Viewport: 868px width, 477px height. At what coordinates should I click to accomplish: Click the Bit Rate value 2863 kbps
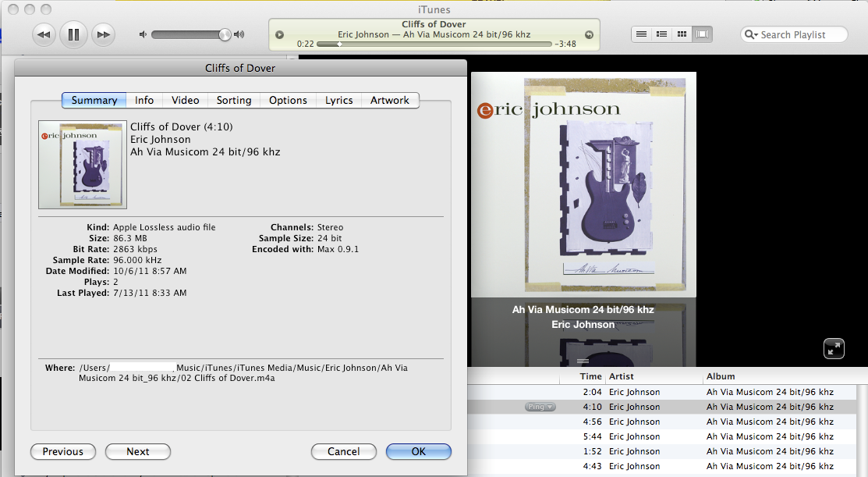pos(135,249)
